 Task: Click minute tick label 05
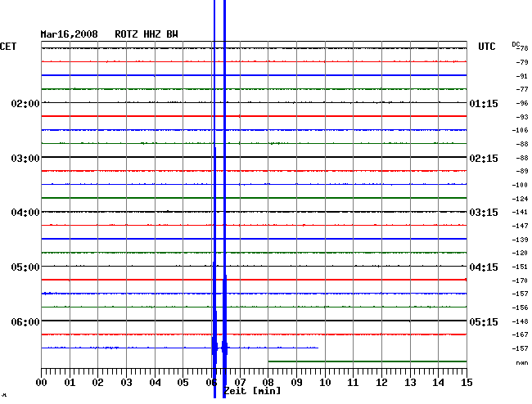pos(183,383)
